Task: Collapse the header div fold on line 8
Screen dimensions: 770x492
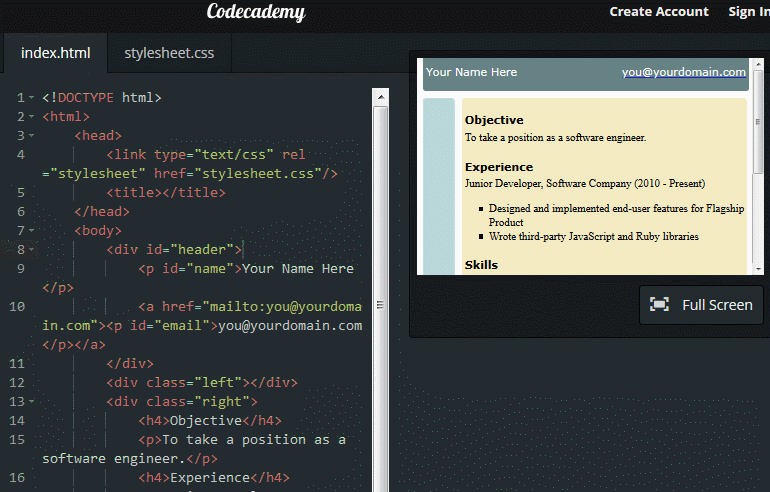Action: click(x=32, y=250)
